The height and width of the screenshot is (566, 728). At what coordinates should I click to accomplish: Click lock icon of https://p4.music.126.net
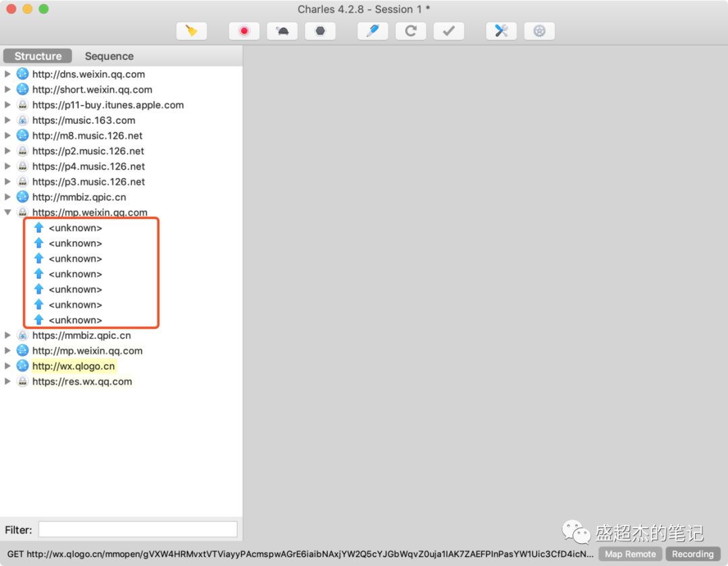(22, 166)
